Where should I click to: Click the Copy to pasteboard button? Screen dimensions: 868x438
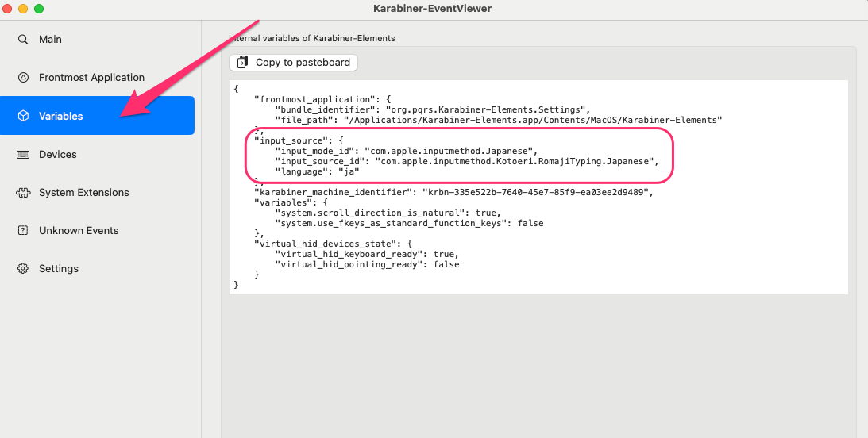click(293, 63)
